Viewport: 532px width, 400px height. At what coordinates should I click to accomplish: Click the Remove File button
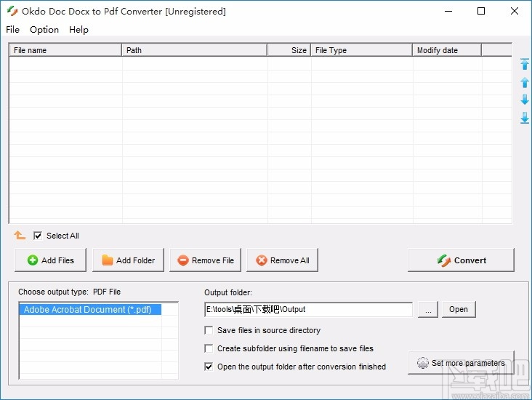pos(205,260)
